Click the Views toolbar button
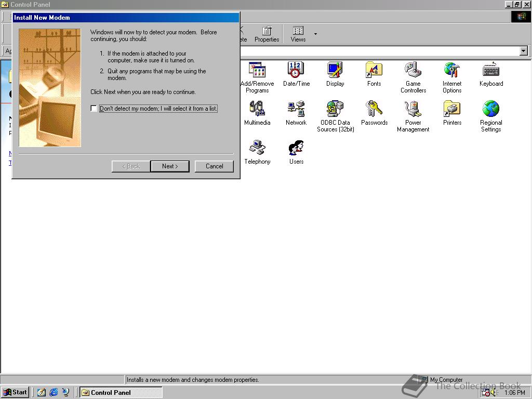The image size is (532, 399). pos(298,34)
